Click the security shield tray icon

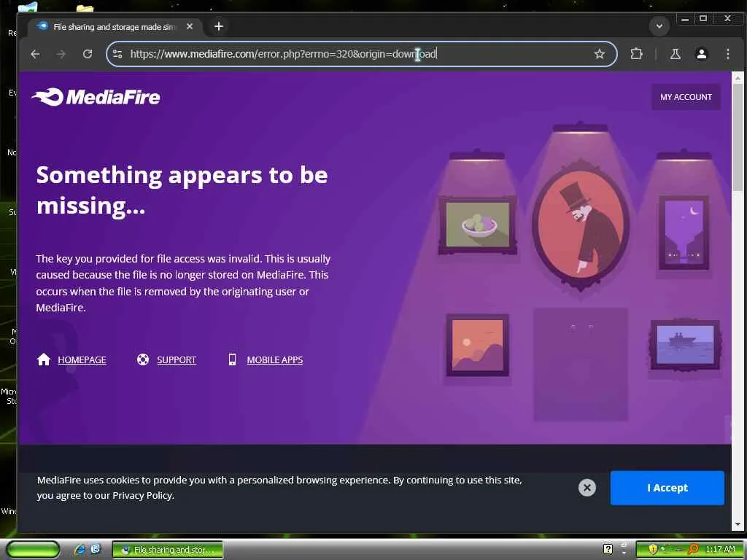[653, 550]
